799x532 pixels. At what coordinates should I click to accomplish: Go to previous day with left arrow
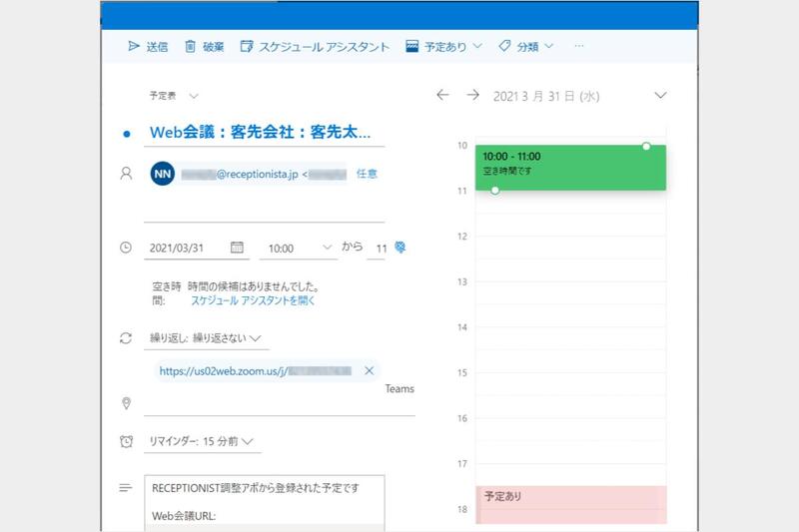442,95
